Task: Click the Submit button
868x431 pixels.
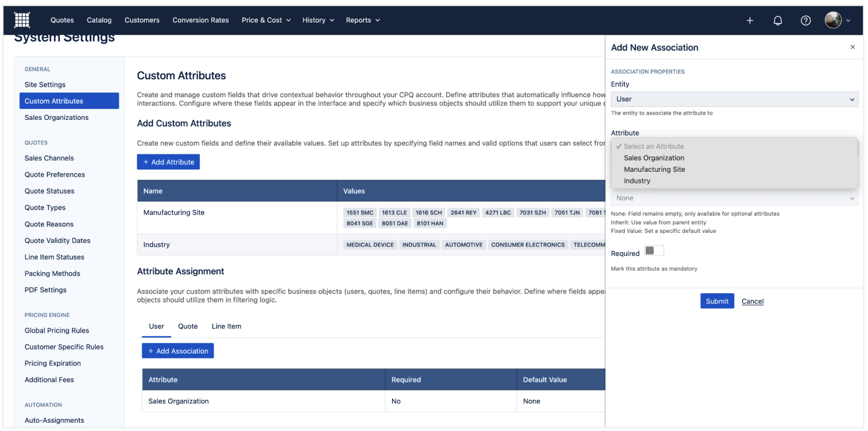Action: coord(717,301)
